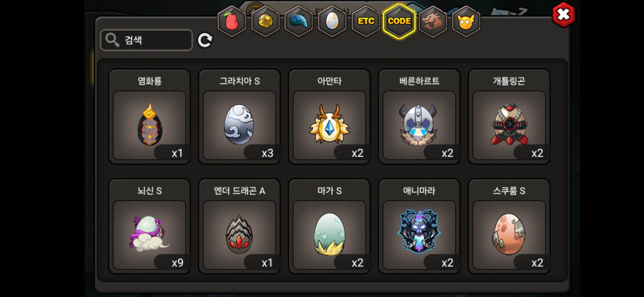Viewport: 644px width, 297px height.
Task: Open the blue dragon scale category tab
Action: 299,21
